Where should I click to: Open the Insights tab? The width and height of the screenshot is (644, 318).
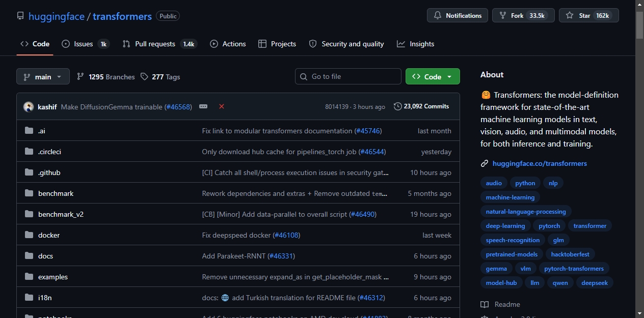416,44
